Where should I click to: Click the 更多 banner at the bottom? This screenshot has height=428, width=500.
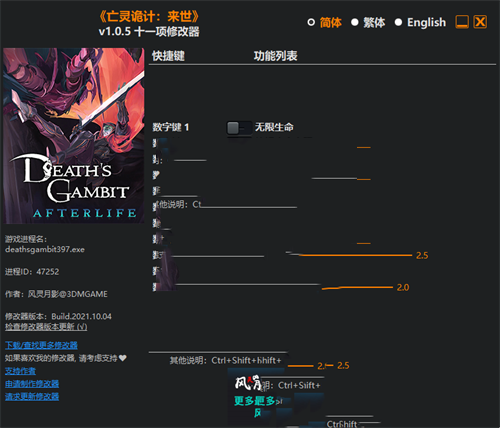(255, 401)
